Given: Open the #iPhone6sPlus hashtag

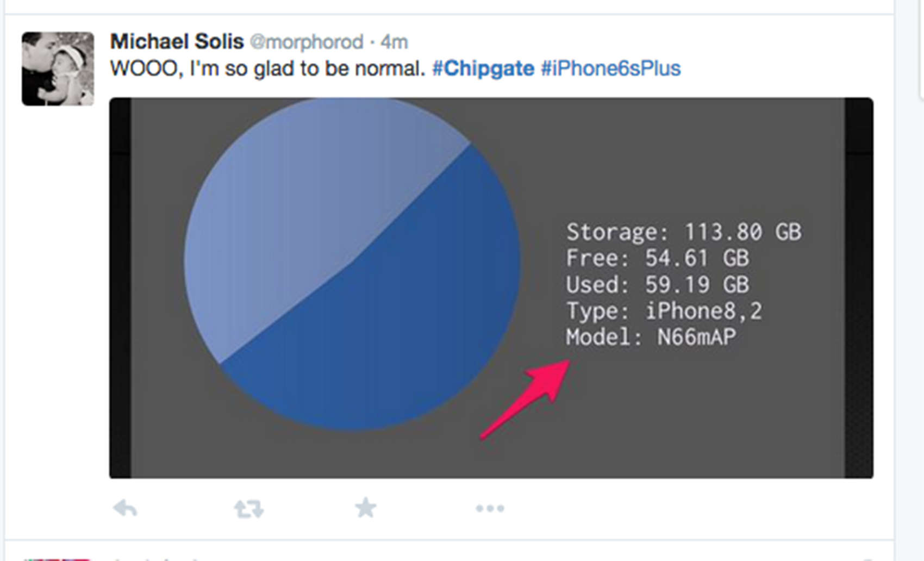Looking at the screenshot, I should pos(610,68).
